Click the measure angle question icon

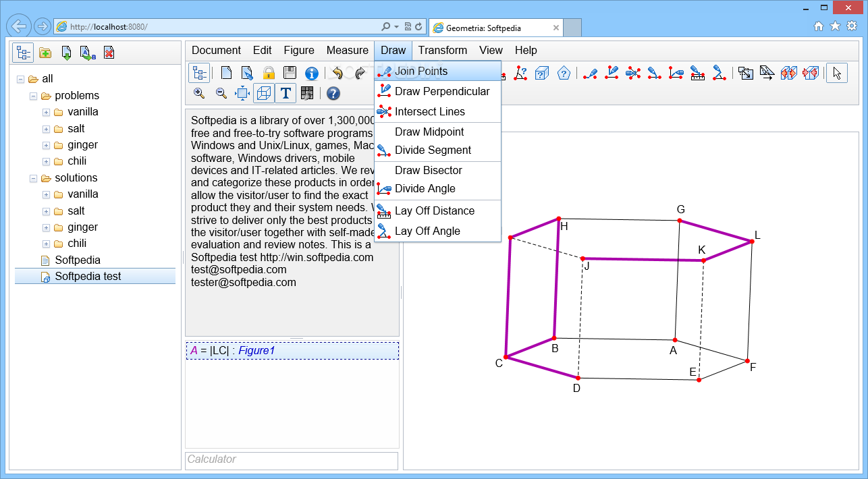tap(520, 73)
